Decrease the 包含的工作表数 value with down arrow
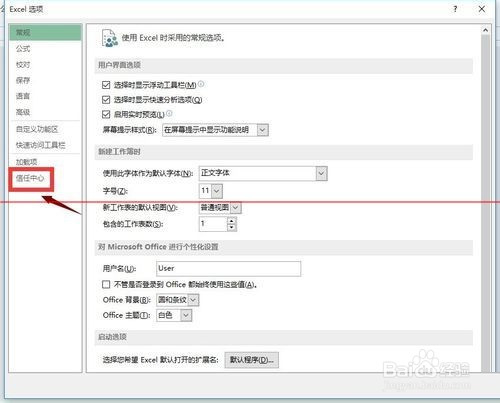Image resolution: width=500 pixels, height=403 pixels. (x=232, y=227)
